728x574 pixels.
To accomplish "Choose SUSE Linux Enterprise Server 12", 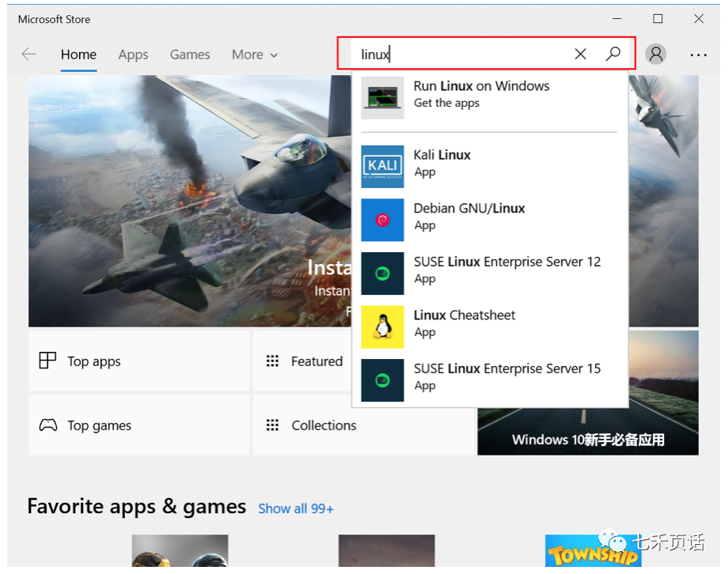I will [490, 274].
